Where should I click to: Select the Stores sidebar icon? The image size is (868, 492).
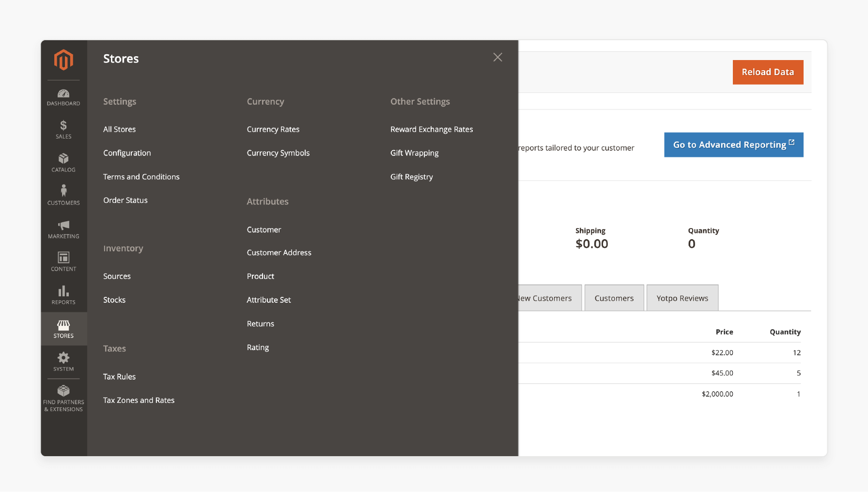(63, 329)
